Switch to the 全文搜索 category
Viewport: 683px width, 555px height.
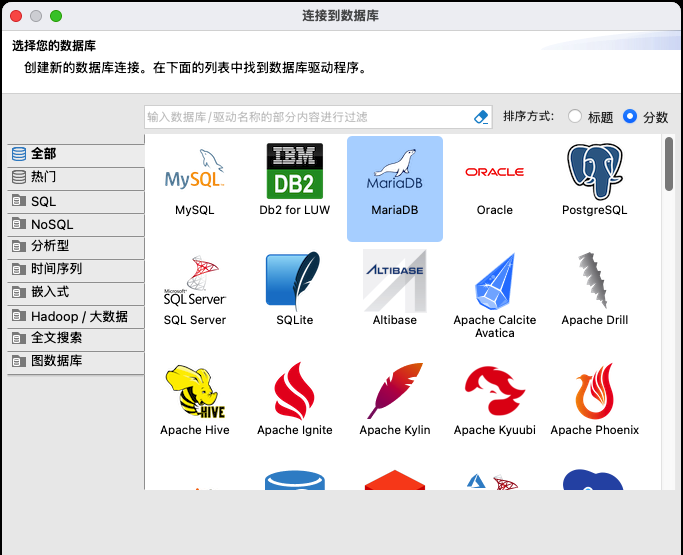76,338
